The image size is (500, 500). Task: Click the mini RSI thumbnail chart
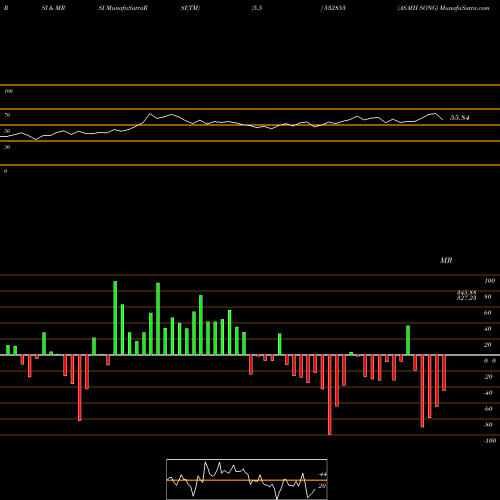[x=247, y=479]
